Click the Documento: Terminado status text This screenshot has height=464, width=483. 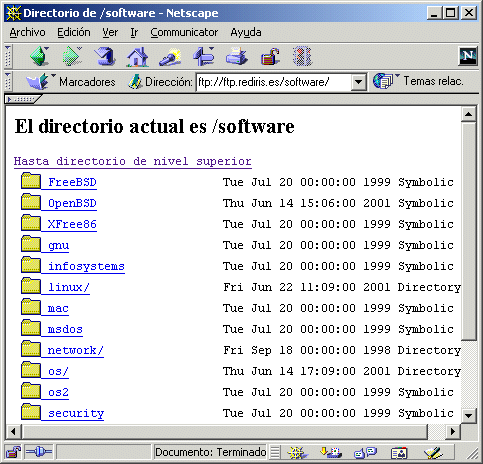coord(211,452)
